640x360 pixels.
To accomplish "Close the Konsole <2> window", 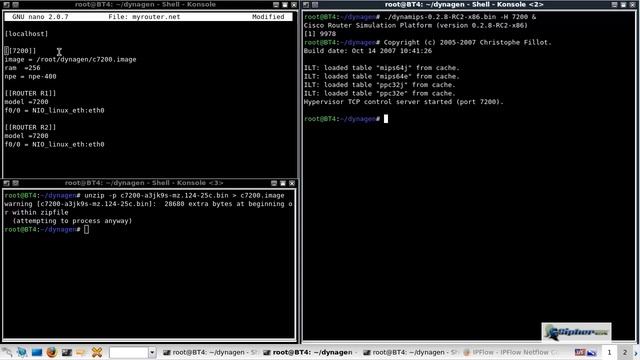I will click(632, 4).
